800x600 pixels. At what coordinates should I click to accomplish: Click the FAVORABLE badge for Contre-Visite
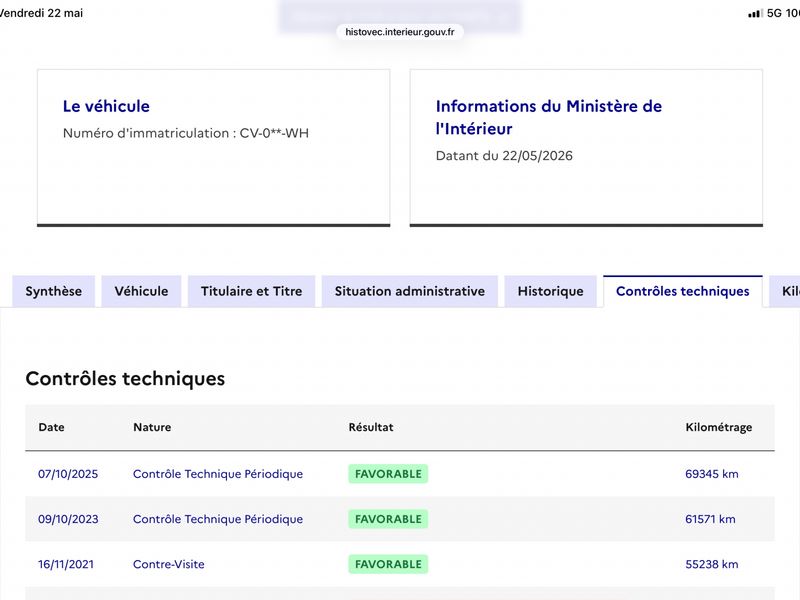[x=388, y=564]
